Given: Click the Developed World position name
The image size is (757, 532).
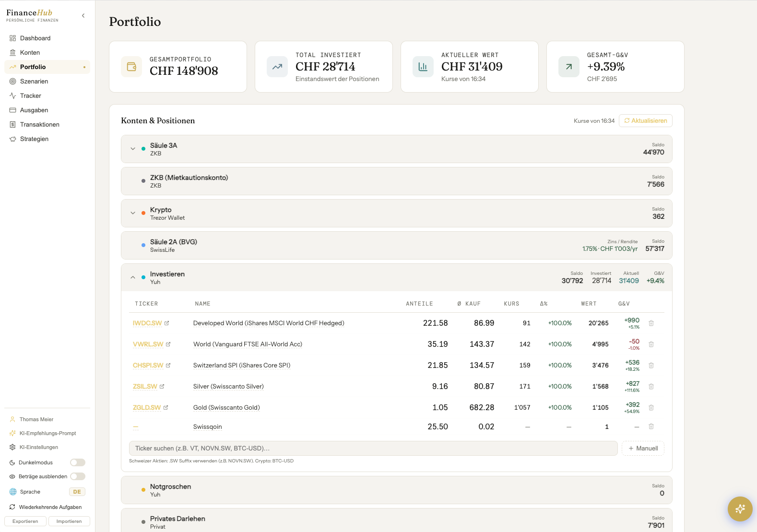Looking at the screenshot, I should pos(269,323).
